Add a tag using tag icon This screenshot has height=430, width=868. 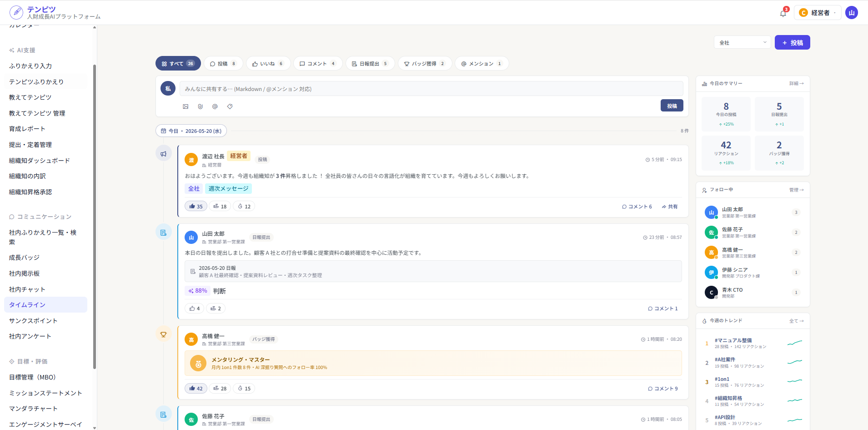coord(230,106)
